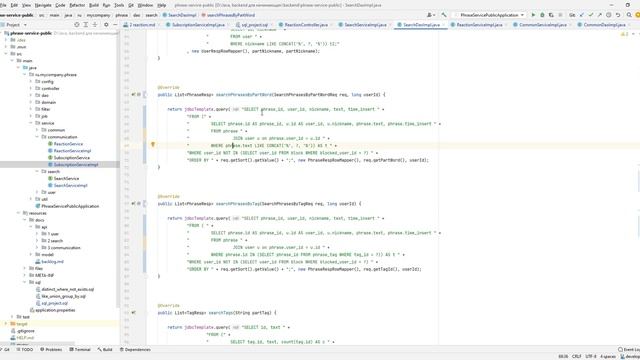Push commits with the Git push arrow
Viewport: 640px width, 360px height.
click(600, 15)
